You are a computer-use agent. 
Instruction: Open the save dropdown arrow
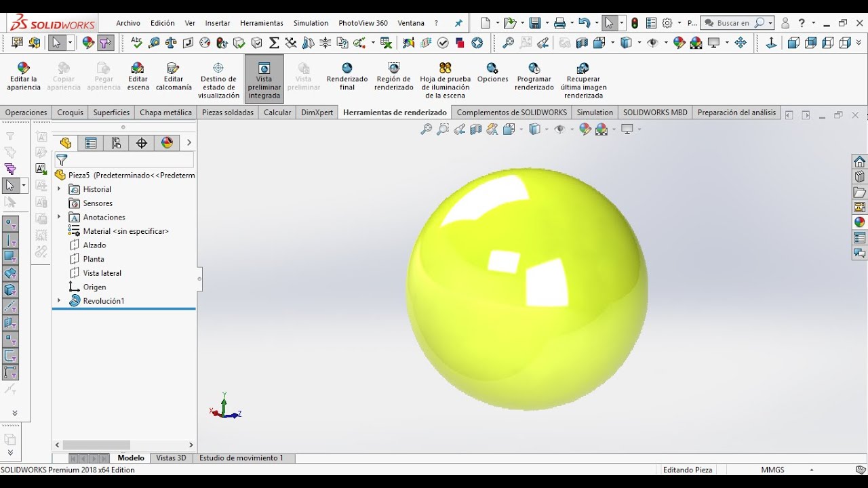tap(547, 23)
